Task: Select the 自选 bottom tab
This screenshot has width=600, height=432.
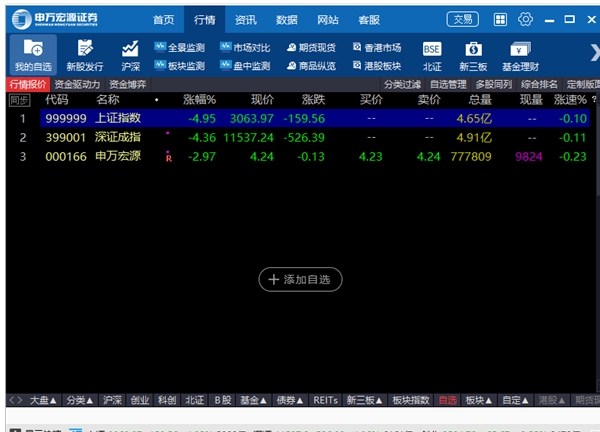Action: click(x=448, y=400)
